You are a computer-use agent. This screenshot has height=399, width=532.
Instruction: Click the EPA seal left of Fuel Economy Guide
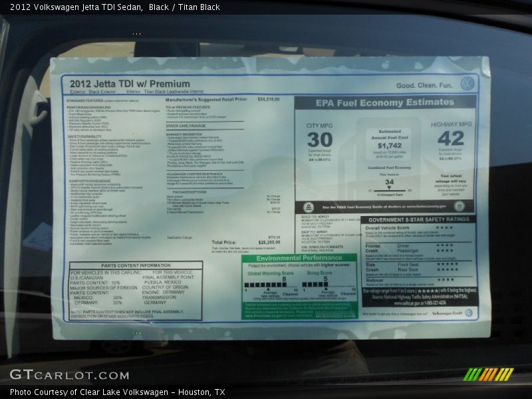coord(309,206)
